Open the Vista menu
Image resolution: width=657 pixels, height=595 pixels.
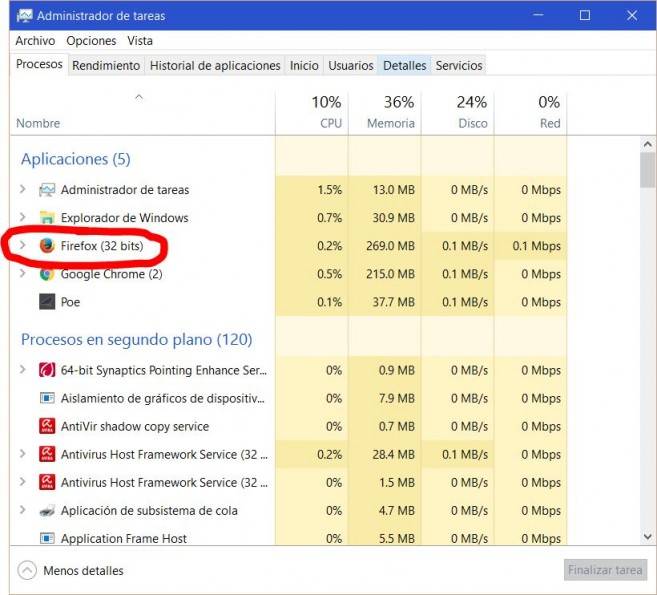click(140, 41)
